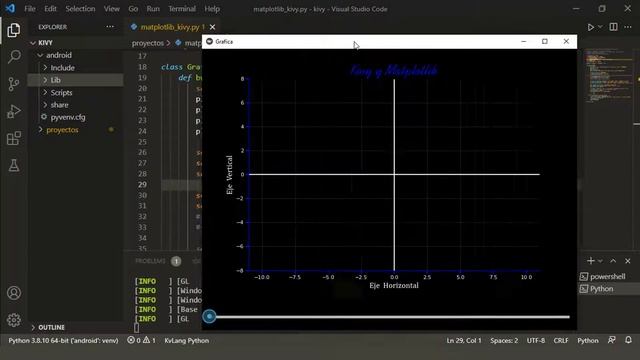Open the File menu

pyautogui.click(x=30, y=9)
